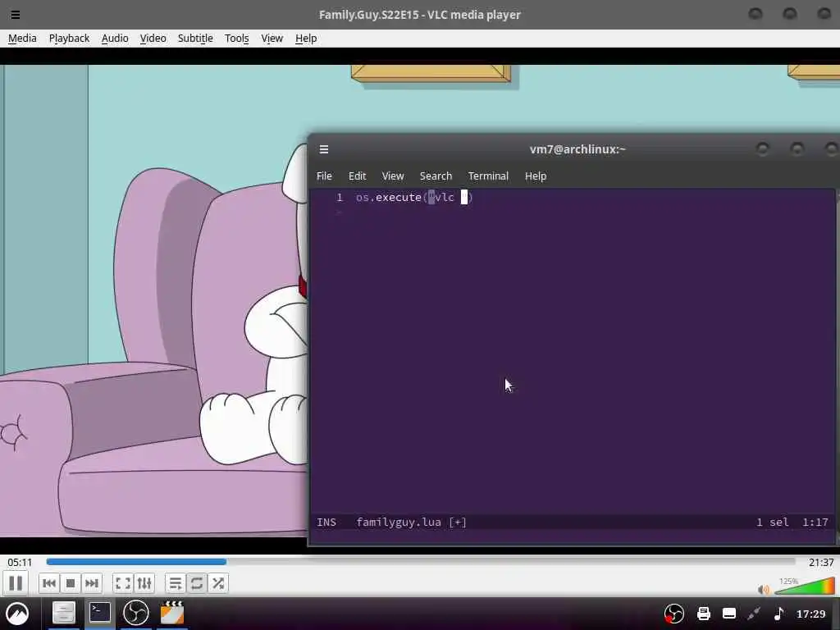Close the VLC media player window

tap(824, 14)
